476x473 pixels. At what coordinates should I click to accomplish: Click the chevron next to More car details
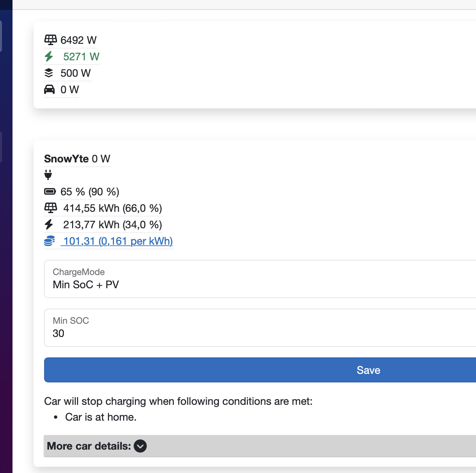click(x=140, y=446)
